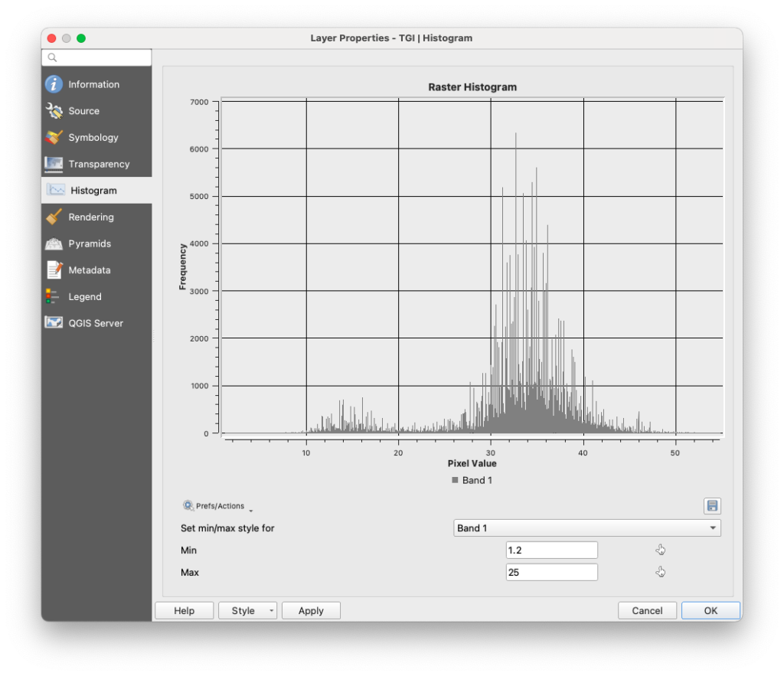Pick Max value on graph using hand icon

click(x=660, y=572)
